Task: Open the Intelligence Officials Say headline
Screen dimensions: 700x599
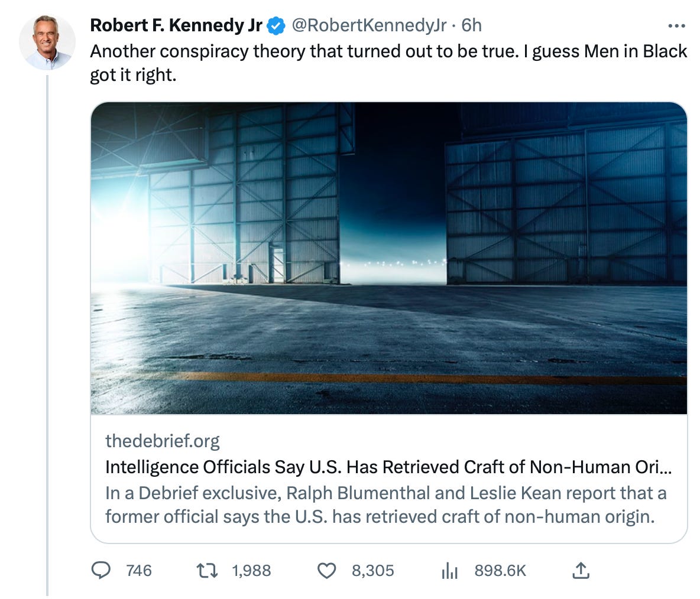Action: [388, 467]
